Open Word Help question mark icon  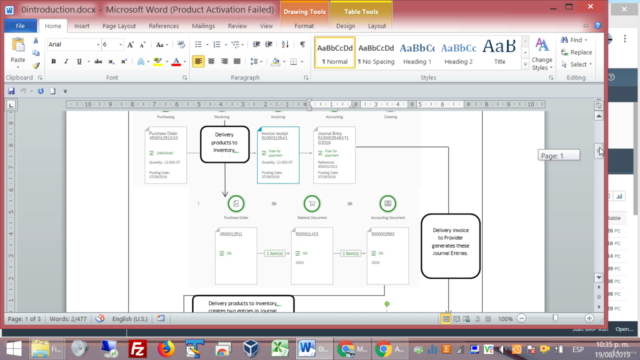tap(598, 26)
